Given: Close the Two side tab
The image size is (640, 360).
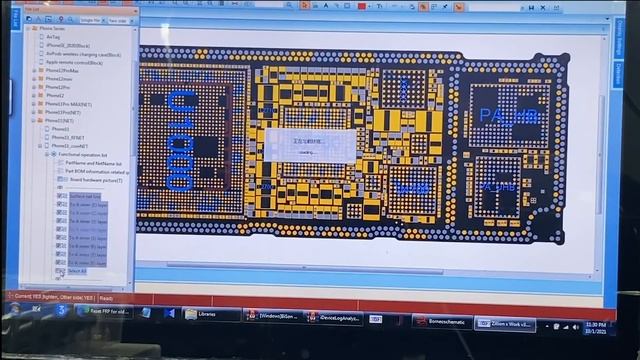Looking at the screenshot, I should 132,21.
